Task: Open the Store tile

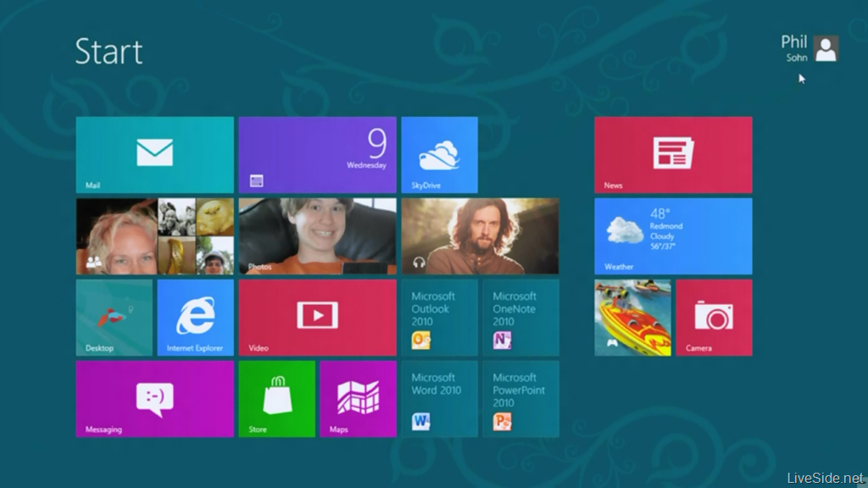Action: [276, 399]
